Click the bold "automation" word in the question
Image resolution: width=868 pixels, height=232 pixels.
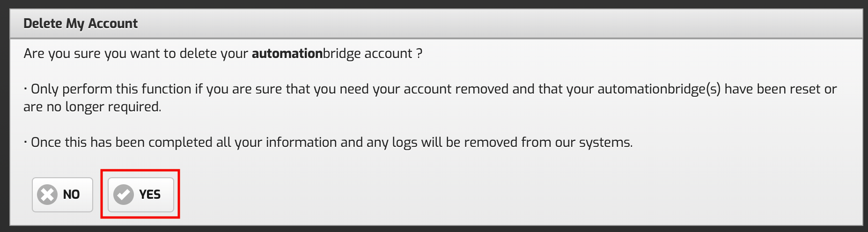pyautogui.click(x=287, y=54)
